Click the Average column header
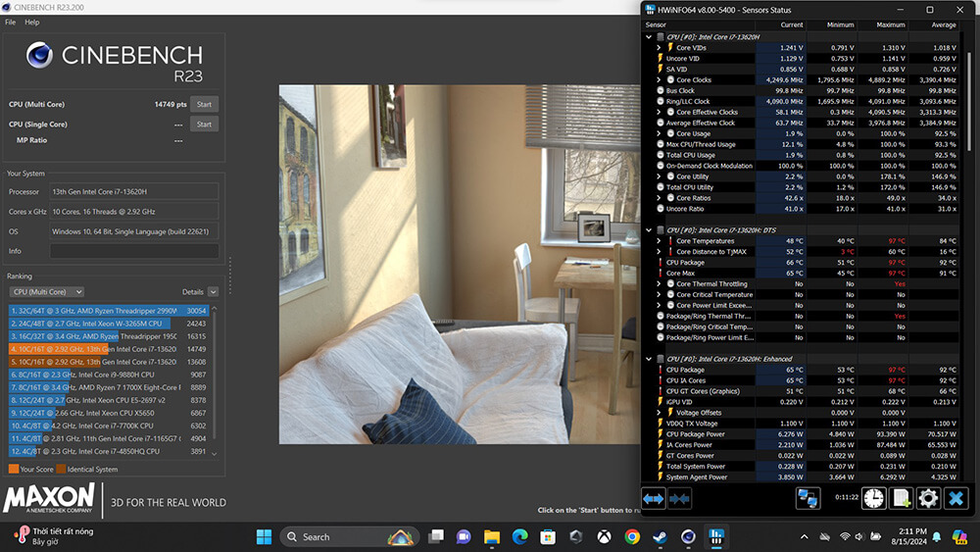The height and width of the screenshot is (552, 980). (944, 25)
